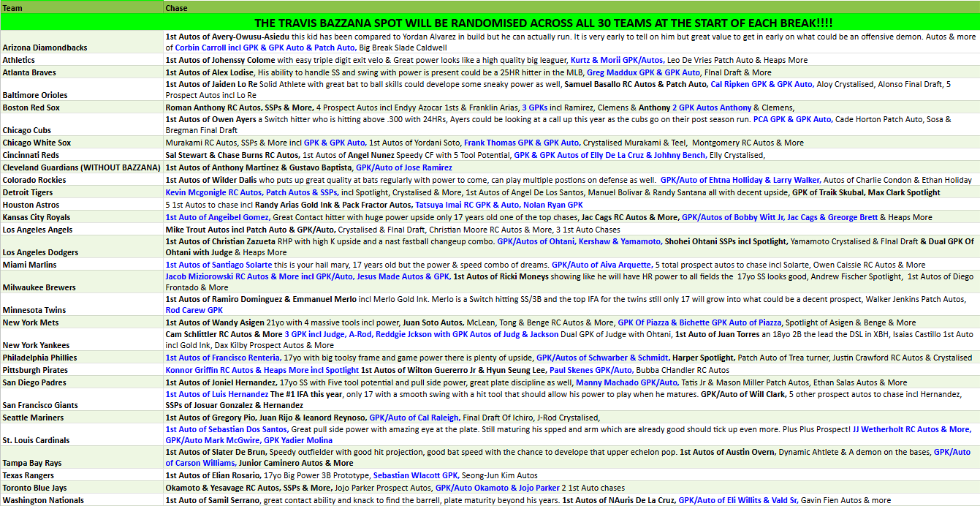Click the chase cell mentioning Elian Rosario

point(571,475)
